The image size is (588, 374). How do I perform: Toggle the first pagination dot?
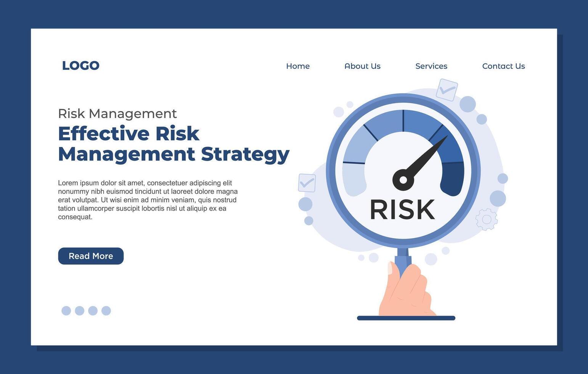pos(66,311)
